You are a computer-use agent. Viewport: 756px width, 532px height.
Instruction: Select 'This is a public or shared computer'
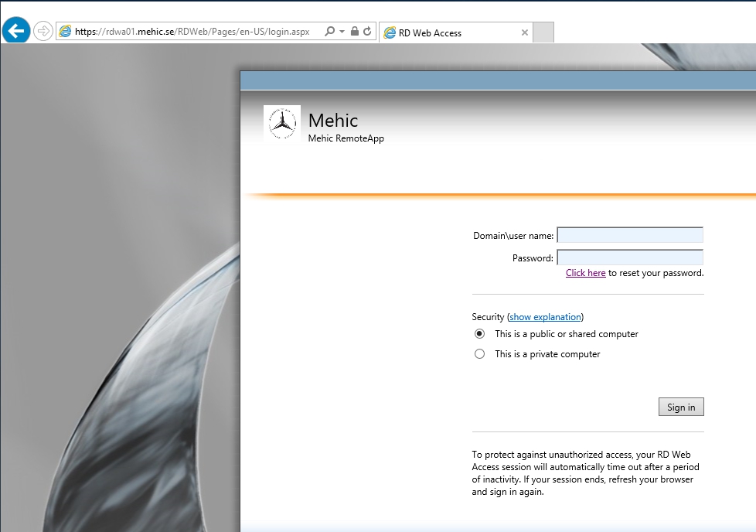tap(480, 334)
